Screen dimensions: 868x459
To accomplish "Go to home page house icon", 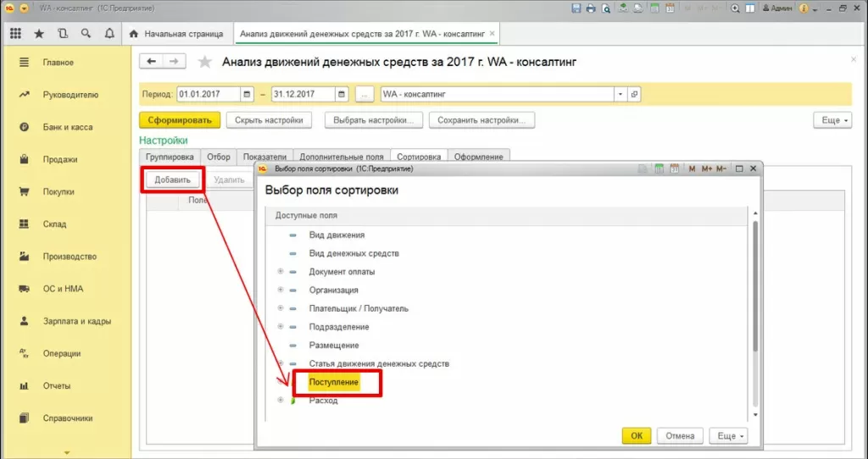I will [x=133, y=34].
